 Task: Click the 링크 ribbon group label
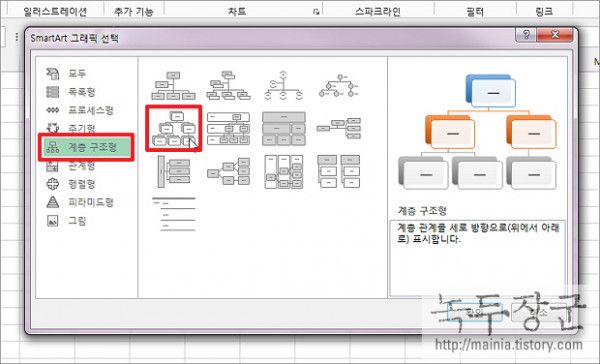[x=544, y=11]
